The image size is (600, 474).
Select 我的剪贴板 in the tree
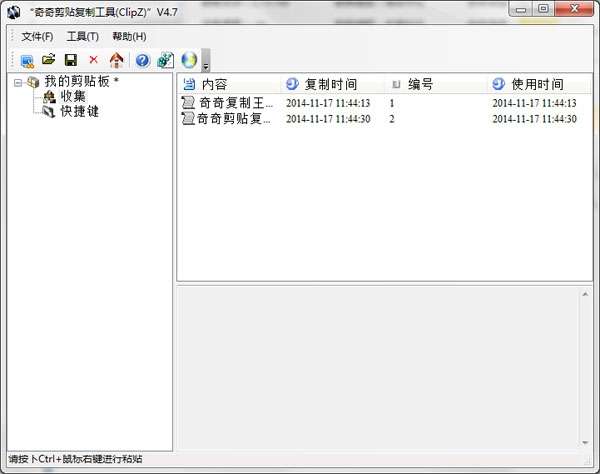pyautogui.click(x=82, y=81)
